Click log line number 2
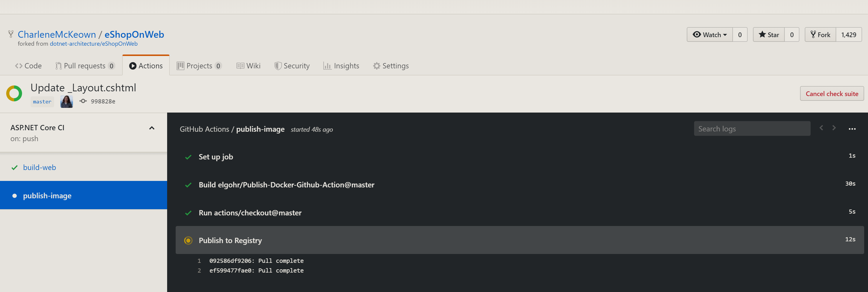This screenshot has width=868, height=292. click(x=199, y=271)
